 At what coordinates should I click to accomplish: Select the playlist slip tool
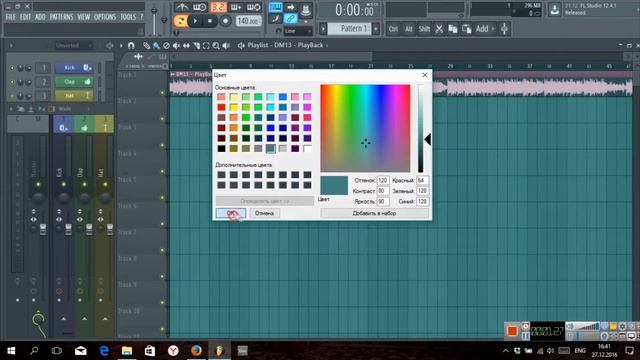186,46
